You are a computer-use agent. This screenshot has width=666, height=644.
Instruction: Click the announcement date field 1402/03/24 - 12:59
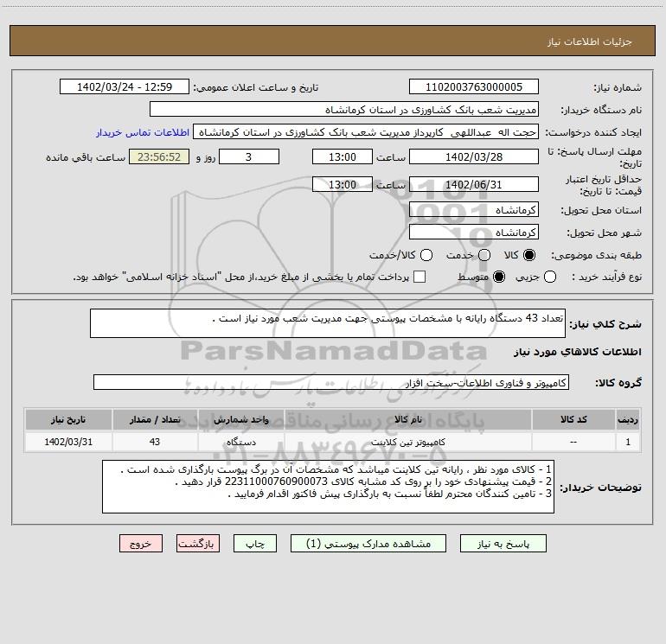(125, 87)
